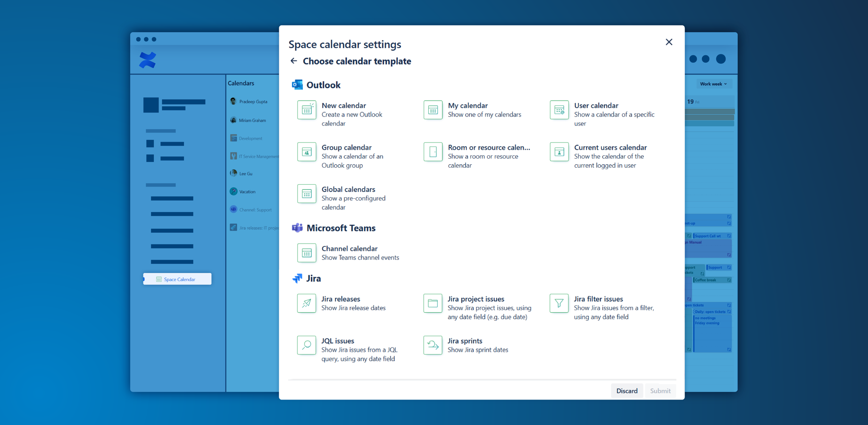Select the Group calendar icon
Viewport: 868px width, 425px height.
[x=307, y=152]
